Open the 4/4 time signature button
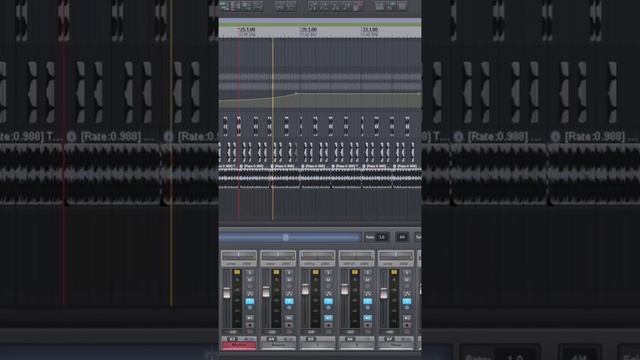The width and height of the screenshot is (640, 360). [402, 237]
